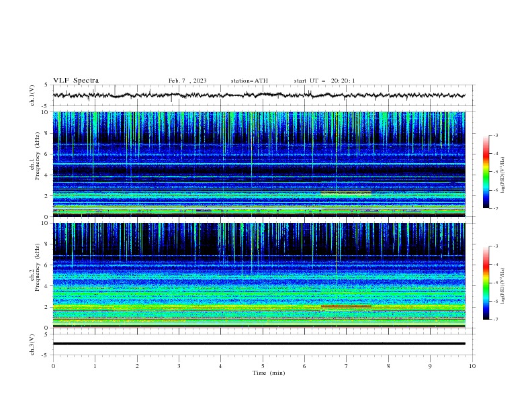532x411 pixels.
Task: Click inside the ch.1 spectrogram panel
Action: 259,164
